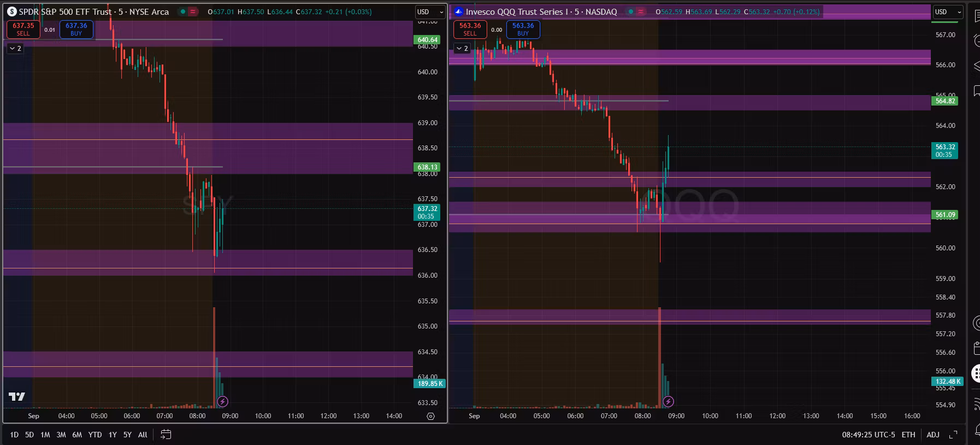The width and height of the screenshot is (980, 445).
Task: Click QQQ green price label 564.82
Action: 944,101
